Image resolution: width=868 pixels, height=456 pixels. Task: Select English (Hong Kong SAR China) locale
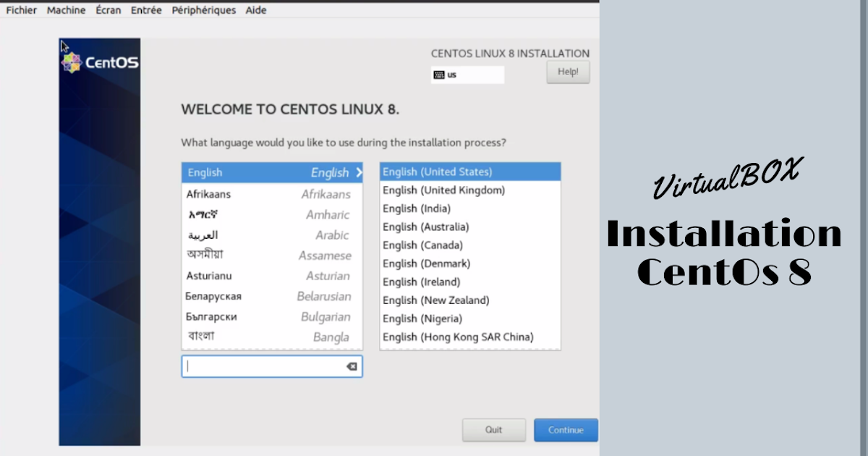click(458, 337)
